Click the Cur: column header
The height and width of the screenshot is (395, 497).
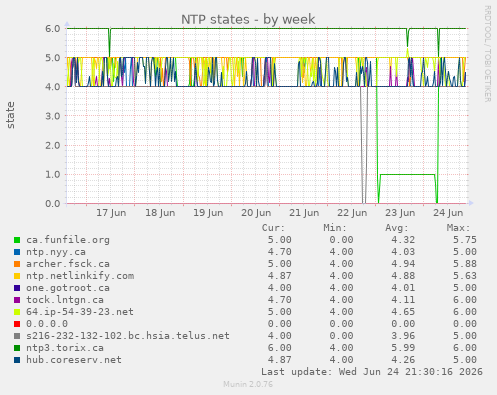point(273,228)
